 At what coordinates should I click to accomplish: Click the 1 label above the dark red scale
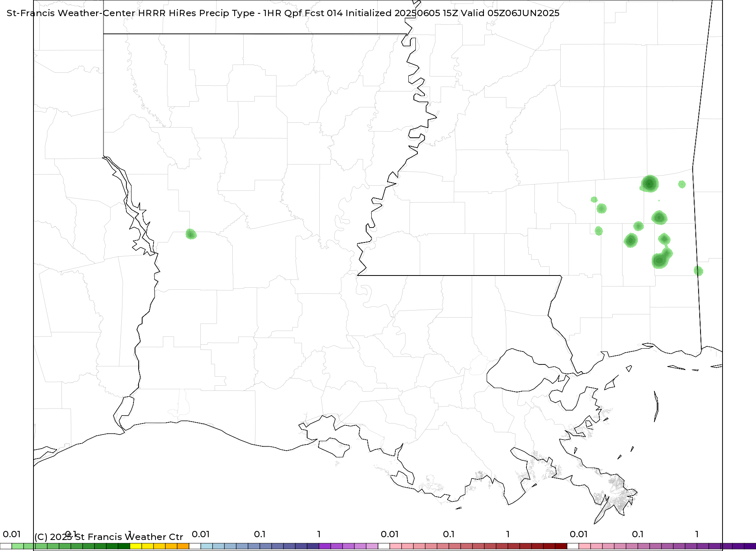[x=508, y=534]
